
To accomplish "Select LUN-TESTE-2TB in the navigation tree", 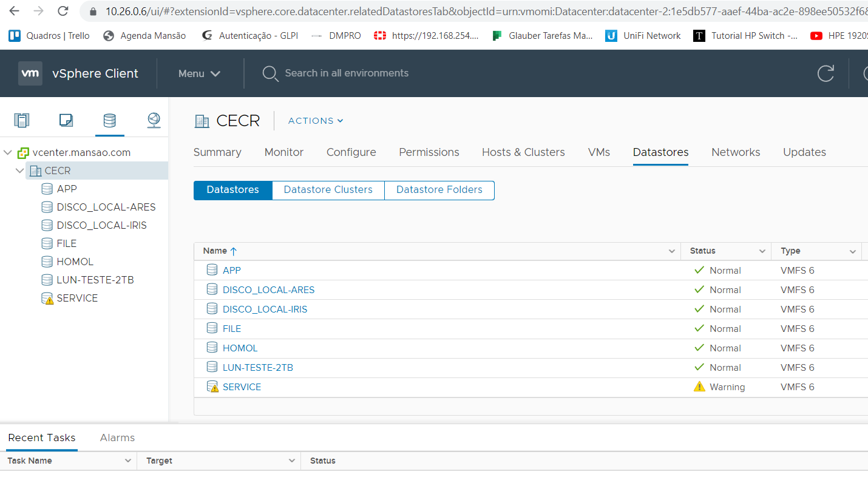I will [95, 280].
